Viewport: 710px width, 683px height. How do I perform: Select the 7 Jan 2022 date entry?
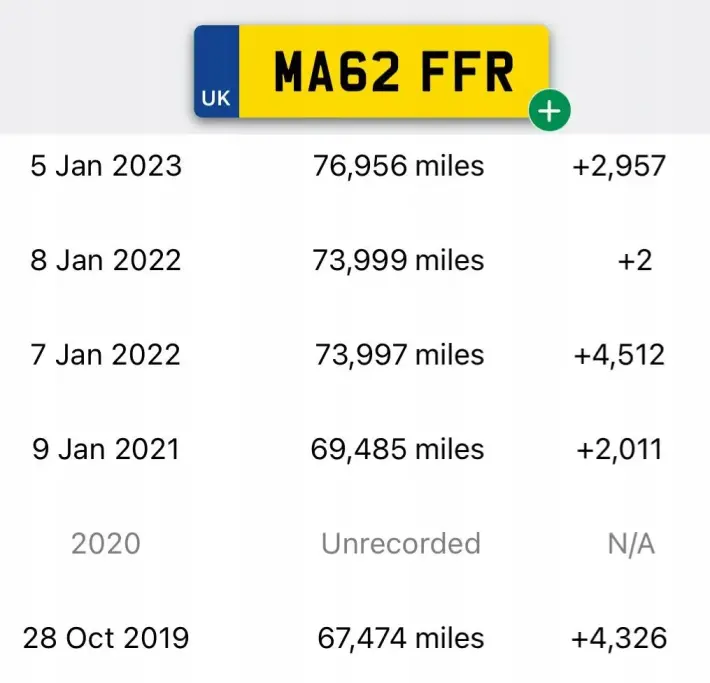click(106, 355)
